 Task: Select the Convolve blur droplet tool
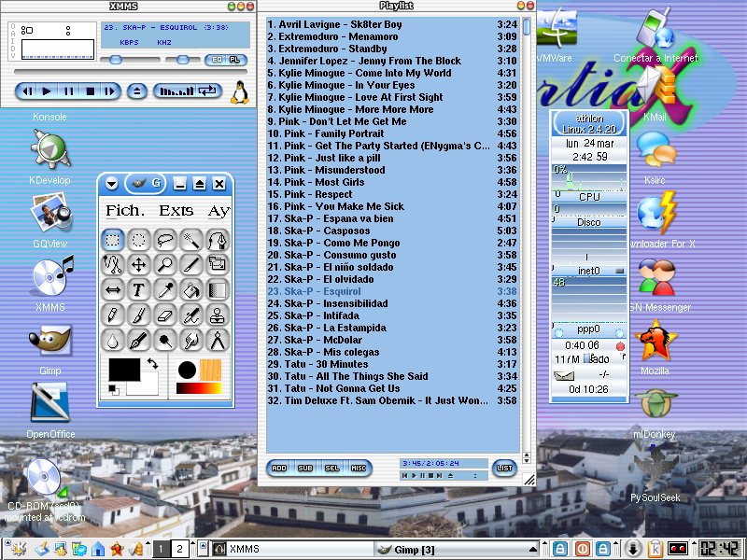[x=113, y=341]
